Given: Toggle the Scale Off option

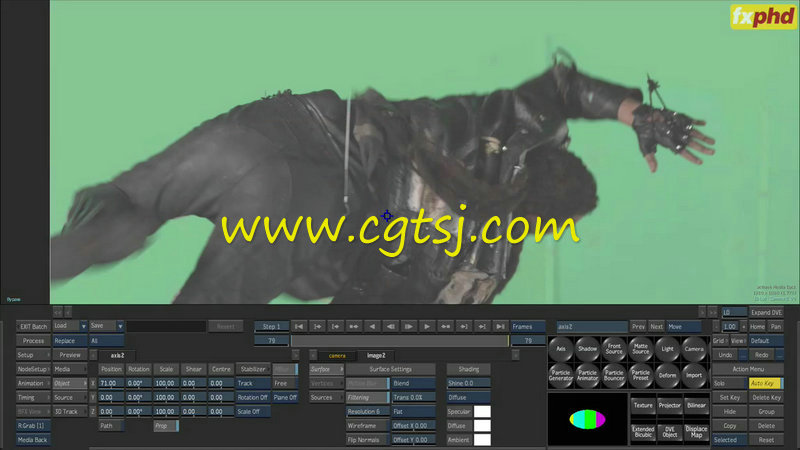Looking at the screenshot, I should pyautogui.click(x=253, y=412).
